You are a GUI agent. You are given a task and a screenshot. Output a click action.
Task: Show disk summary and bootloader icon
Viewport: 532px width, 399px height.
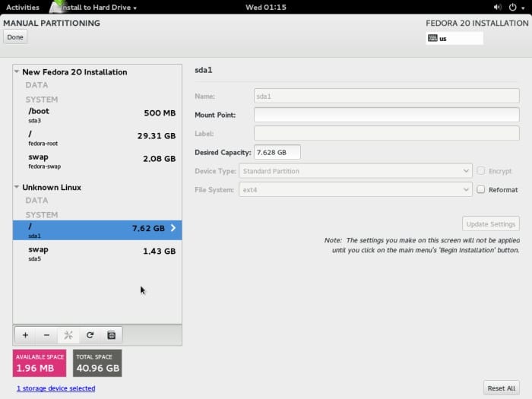111,335
